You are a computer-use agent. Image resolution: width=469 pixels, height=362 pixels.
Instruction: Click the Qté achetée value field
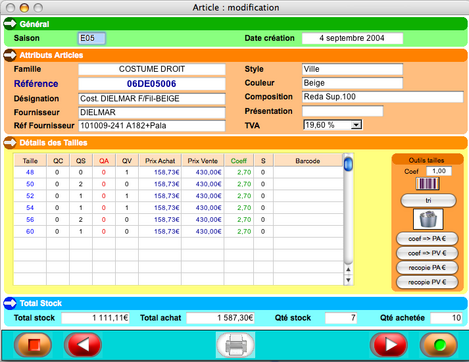[x=446, y=318]
